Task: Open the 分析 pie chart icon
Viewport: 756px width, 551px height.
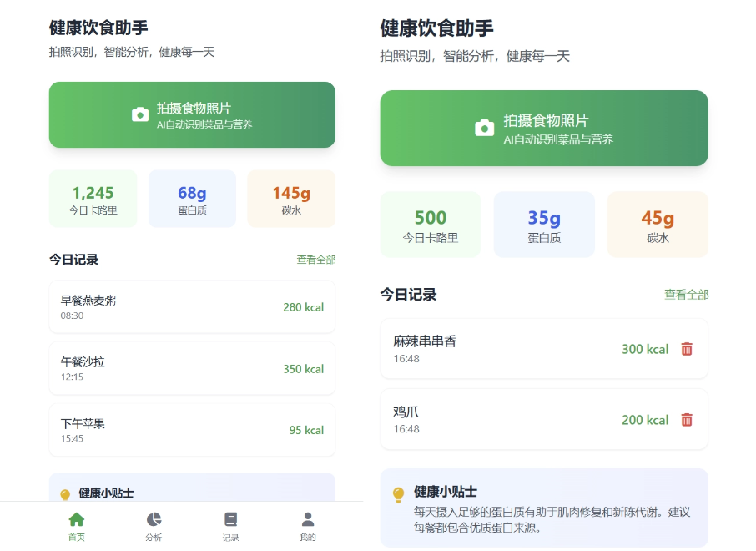Action: pos(154,519)
